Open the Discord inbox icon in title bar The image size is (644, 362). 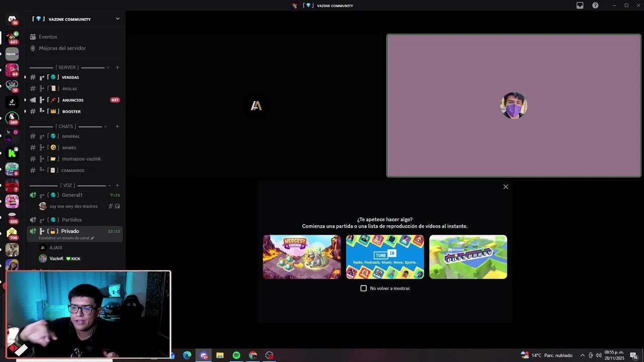pyautogui.click(x=580, y=6)
